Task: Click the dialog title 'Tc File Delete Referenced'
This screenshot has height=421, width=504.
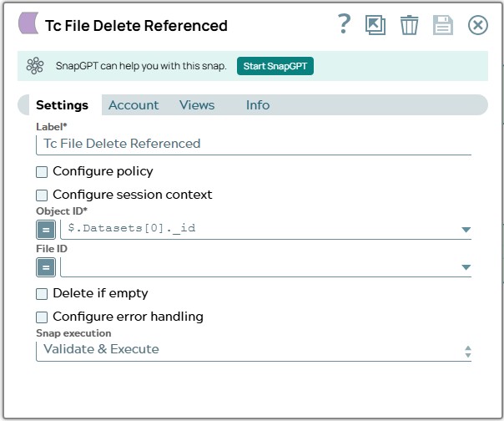Action: click(136, 26)
